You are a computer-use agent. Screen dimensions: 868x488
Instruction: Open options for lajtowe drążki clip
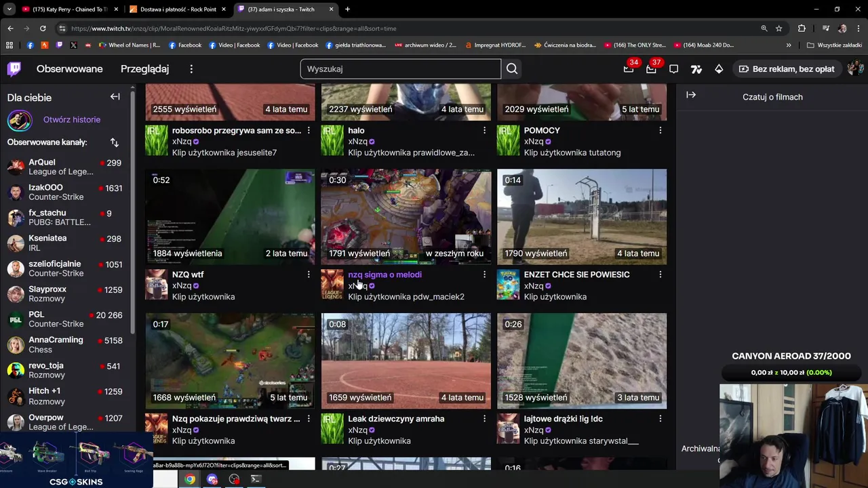point(660,419)
